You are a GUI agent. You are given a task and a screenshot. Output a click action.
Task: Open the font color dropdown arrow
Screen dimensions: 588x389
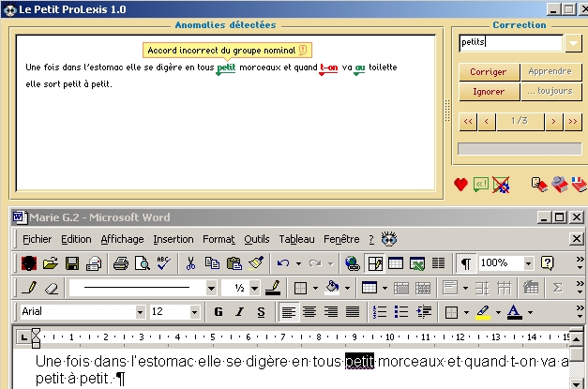click(530, 312)
